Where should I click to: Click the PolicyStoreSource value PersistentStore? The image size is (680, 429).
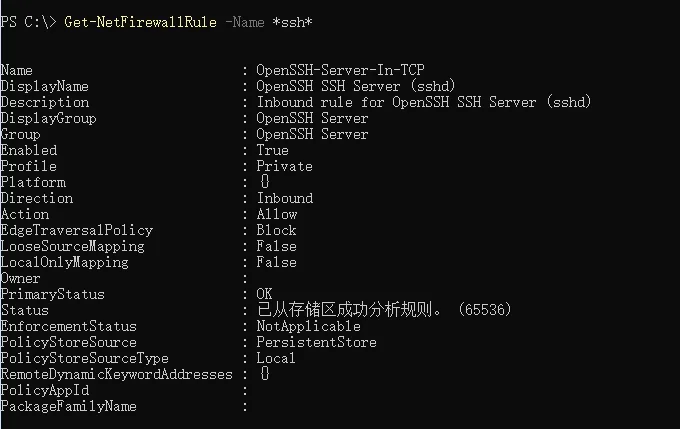click(x=316, y=342)
